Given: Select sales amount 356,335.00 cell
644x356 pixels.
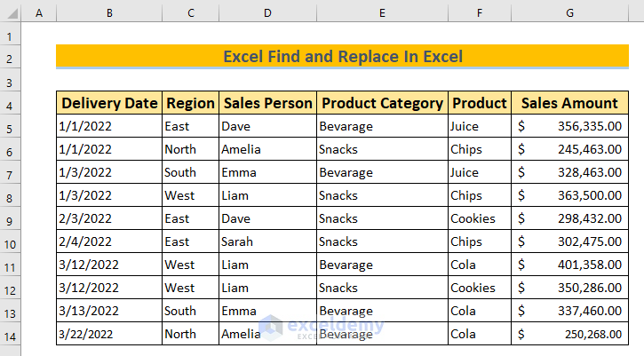Looking at the screenshot, I should coord(569,126).
